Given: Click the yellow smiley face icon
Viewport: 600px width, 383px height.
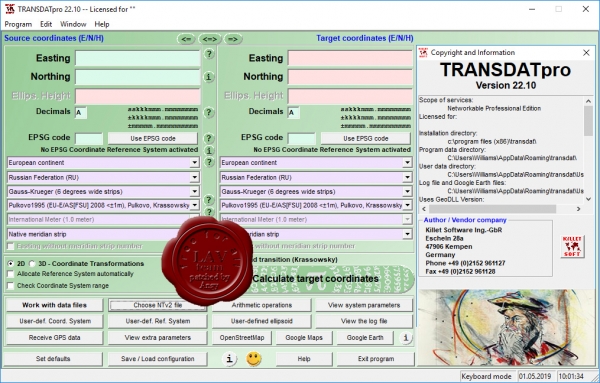Looking at the screenshot, I should click(x=254, y=359).
